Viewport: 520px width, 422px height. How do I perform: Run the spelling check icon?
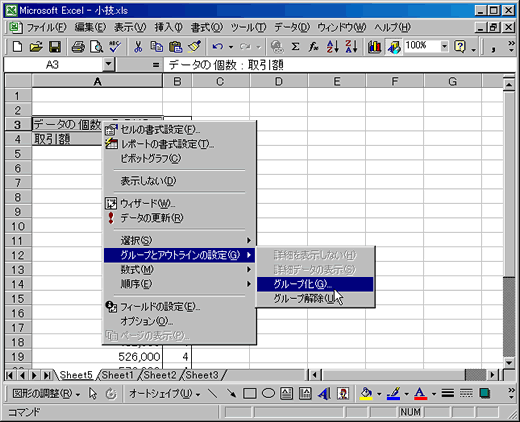click(x=115, y=47)
